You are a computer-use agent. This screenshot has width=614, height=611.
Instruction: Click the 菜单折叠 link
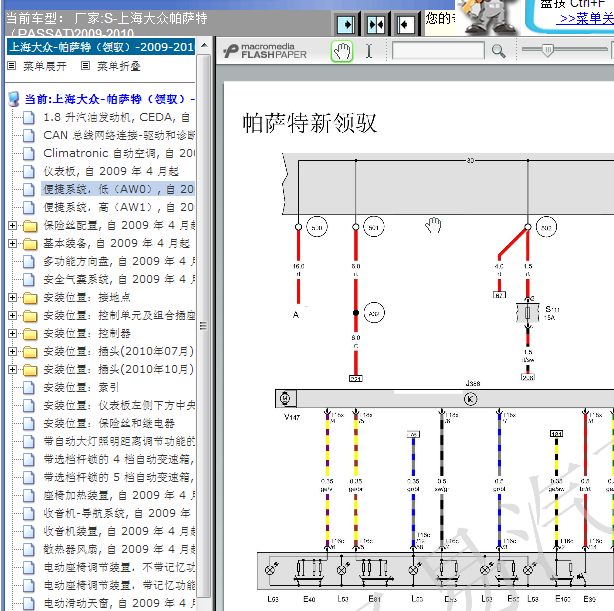[119, 66]
